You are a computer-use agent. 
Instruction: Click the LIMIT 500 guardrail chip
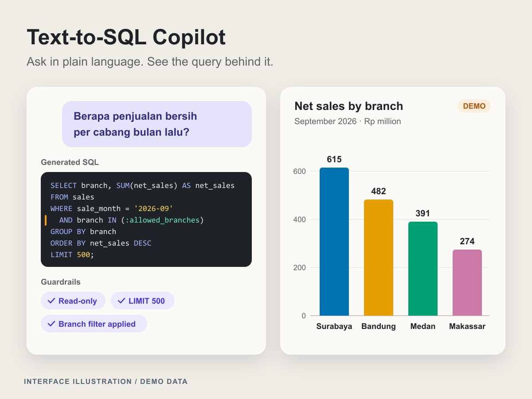coord(143,301)
